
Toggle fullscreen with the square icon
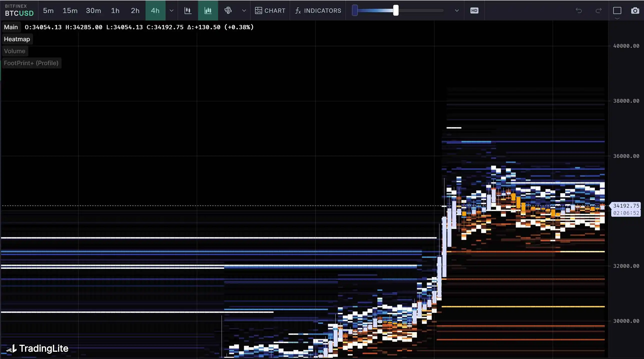(617, 10)
